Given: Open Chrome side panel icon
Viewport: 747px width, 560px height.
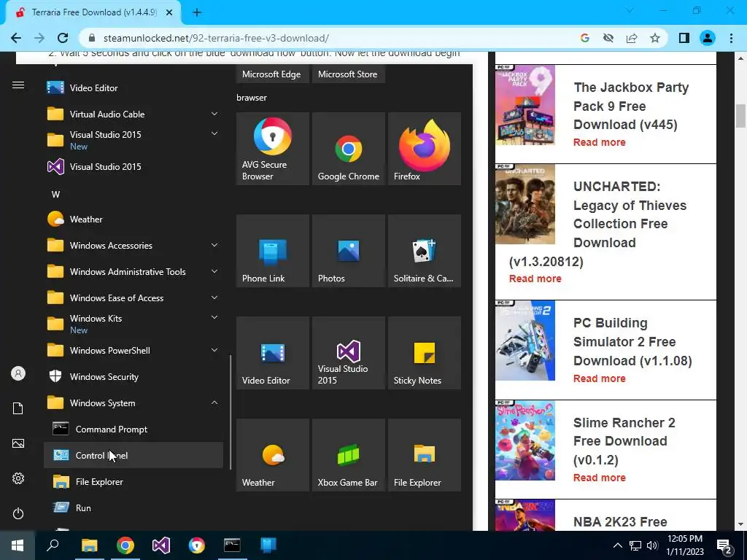Looking at the screenshot, I should [x=684, y=38].
